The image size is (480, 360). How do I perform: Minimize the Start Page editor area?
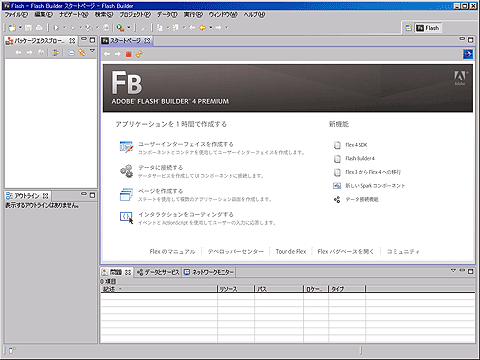(x=462, y=39)
